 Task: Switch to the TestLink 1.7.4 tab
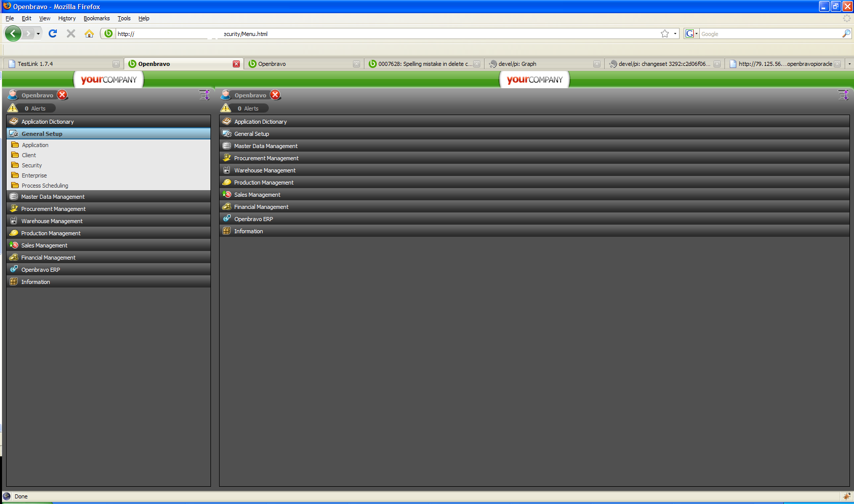click(x=64, y=64)
